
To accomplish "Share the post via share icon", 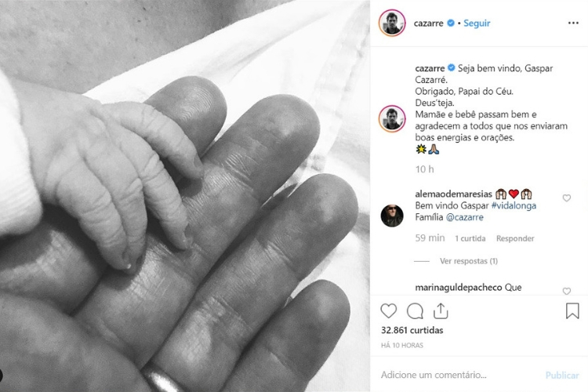I will point(441,310).
